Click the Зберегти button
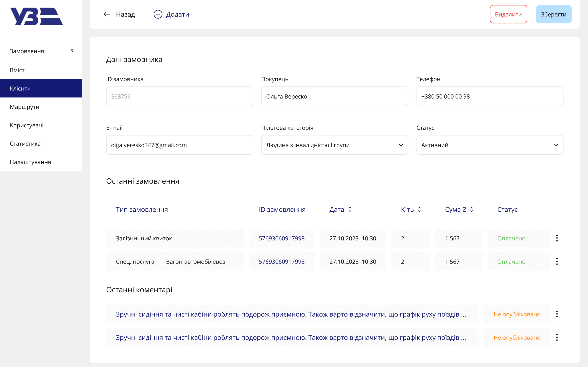The image size is (588, 367). [554, 14]
